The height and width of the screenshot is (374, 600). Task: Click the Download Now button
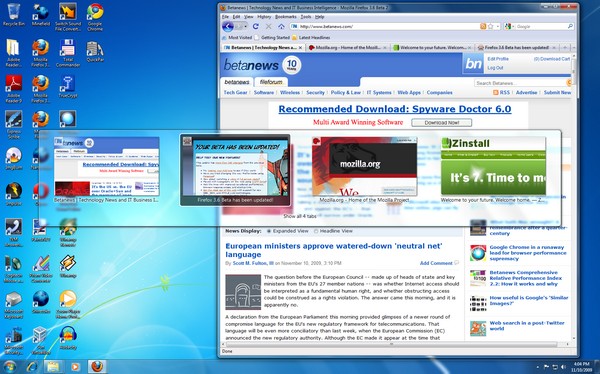coord(442,122)
